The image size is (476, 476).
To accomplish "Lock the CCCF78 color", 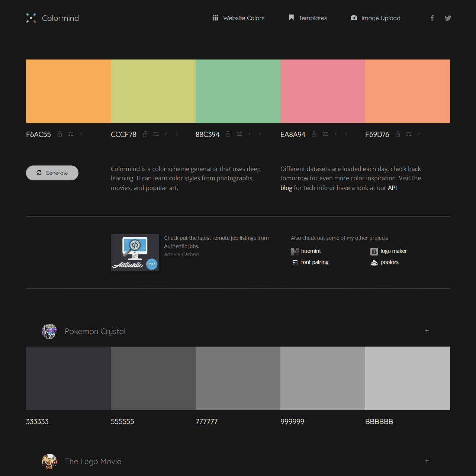I will (145, 134).
